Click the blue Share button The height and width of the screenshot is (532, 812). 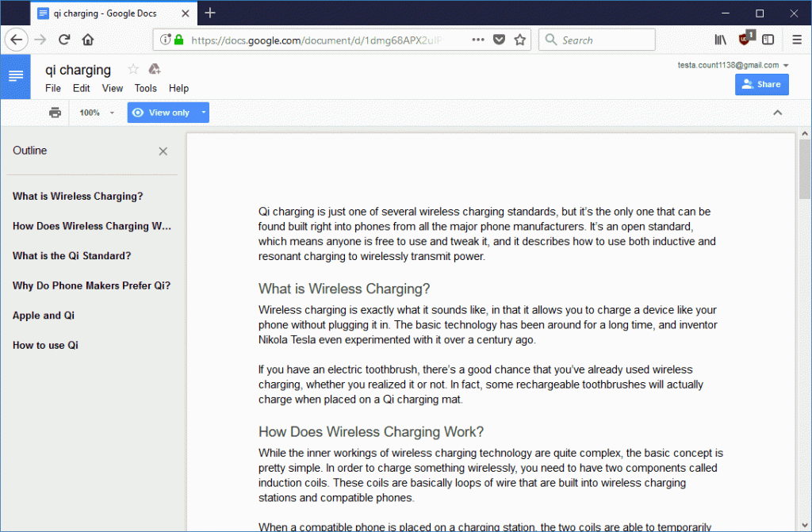pos(762,84)
